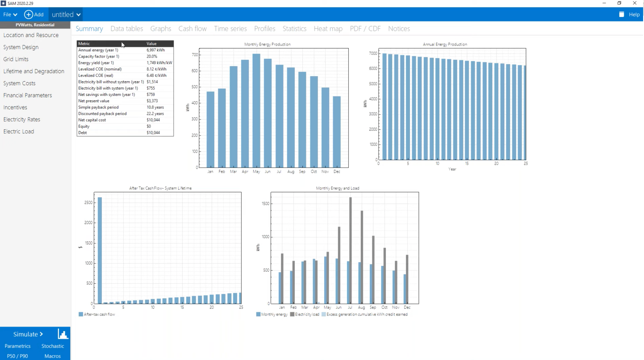Click the blue Monthly energy legend swatch

coord(259,314)
